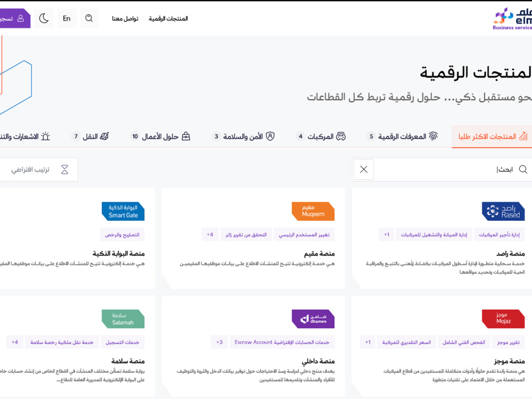Click the السعر التقديري للمركبة tag
The height and width of the screenshot is (399, 532).
[x=406, y=342]
